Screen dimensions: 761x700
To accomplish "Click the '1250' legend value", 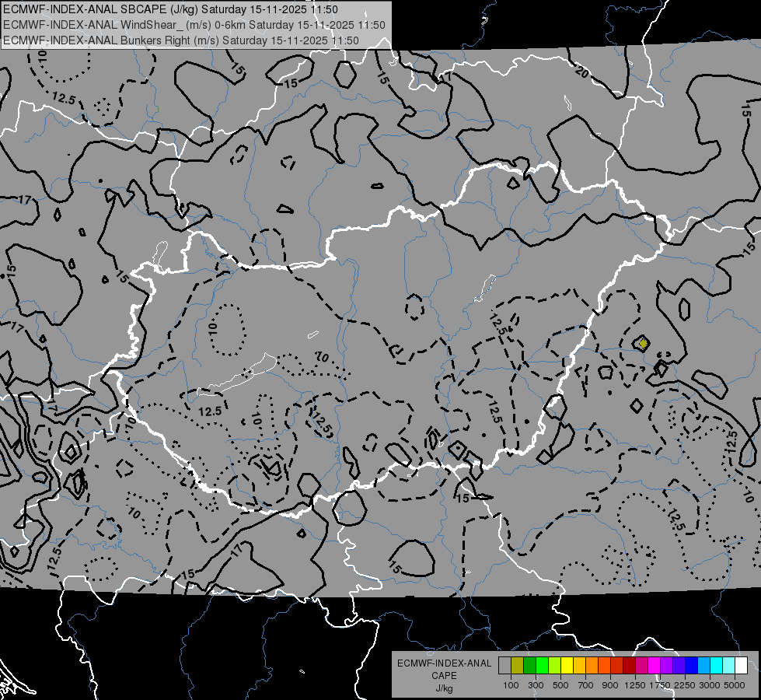I will (635, 685).
